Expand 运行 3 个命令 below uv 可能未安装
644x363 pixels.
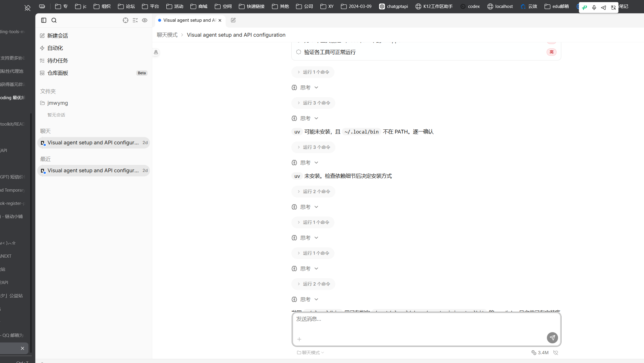(x=313, y=147)
